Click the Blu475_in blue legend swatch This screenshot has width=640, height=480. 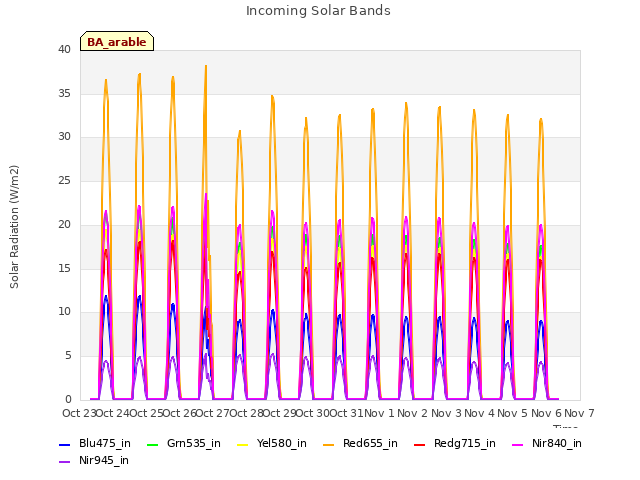64,444
